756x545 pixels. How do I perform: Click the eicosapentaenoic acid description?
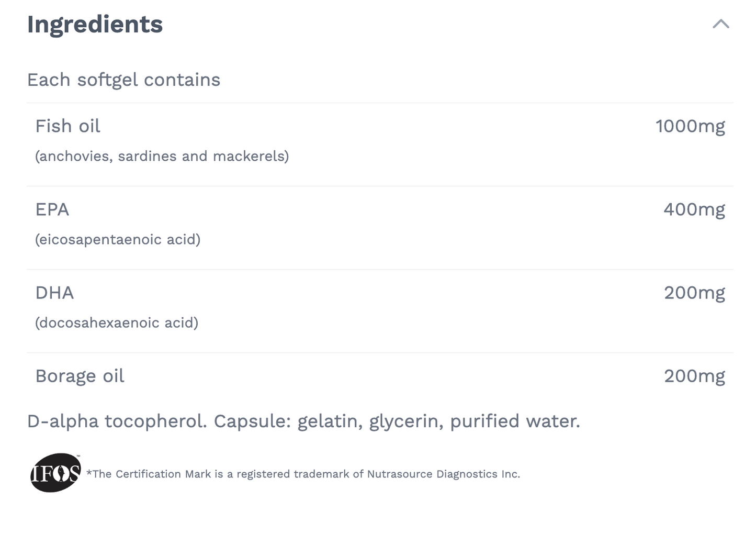(118, 239)
